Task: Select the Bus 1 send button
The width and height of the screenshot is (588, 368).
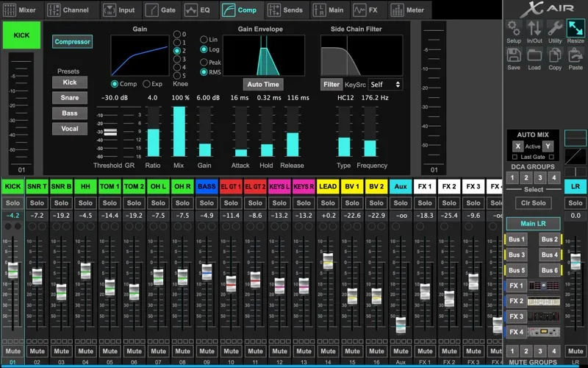Action: click(517, 239)
